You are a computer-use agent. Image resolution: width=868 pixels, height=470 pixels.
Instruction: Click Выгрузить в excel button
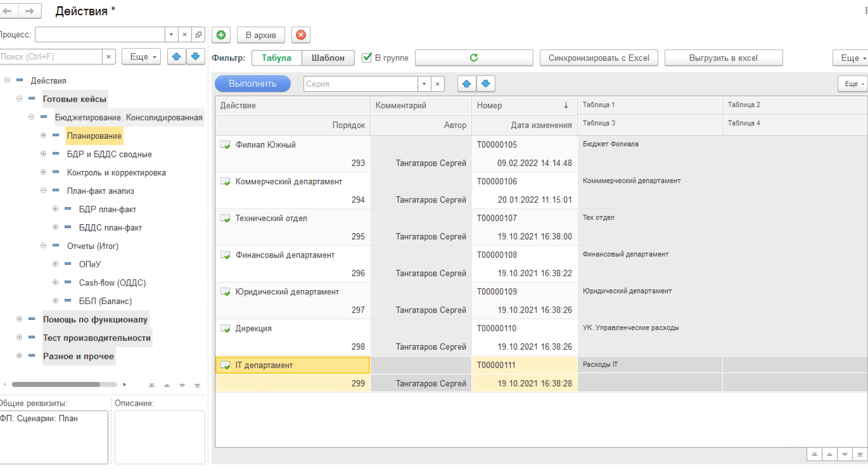[723, 58]
